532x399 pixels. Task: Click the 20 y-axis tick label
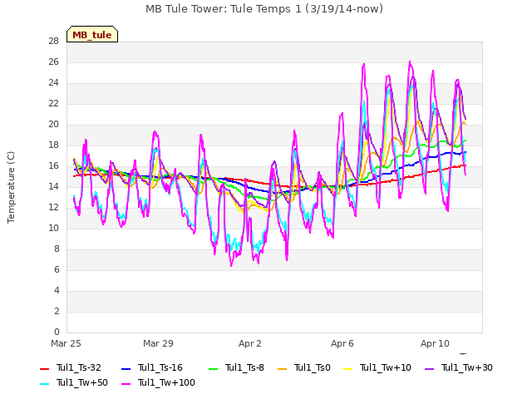click(53, 125)
